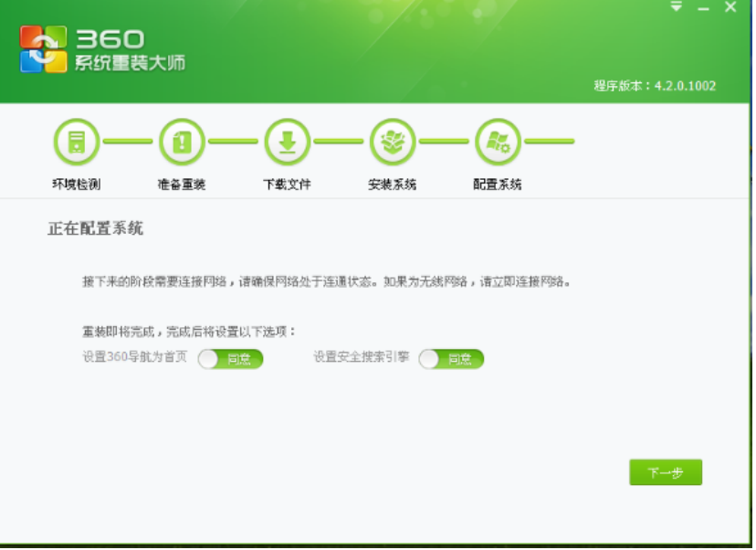This screenshot has height=550, width=756.
Task: Select the 下载文件 step label
Action: pos(287,185)
